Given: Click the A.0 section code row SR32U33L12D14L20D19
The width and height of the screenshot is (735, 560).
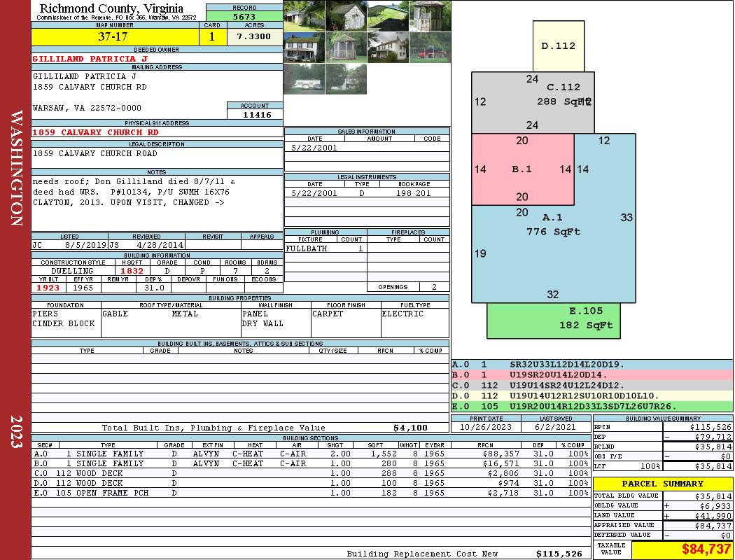Looking at the screenshot, I should pyautogui.click(x=591, y=365).
